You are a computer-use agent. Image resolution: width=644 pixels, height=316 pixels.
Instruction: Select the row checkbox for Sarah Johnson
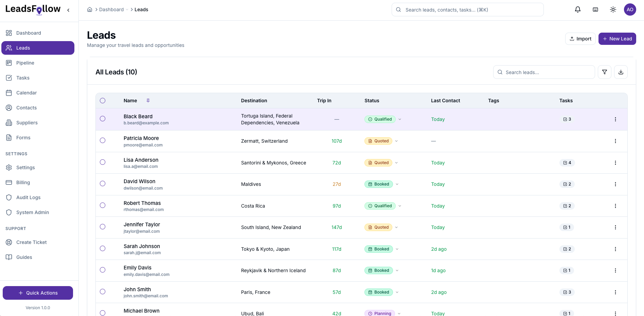click(x=103, y=248)
